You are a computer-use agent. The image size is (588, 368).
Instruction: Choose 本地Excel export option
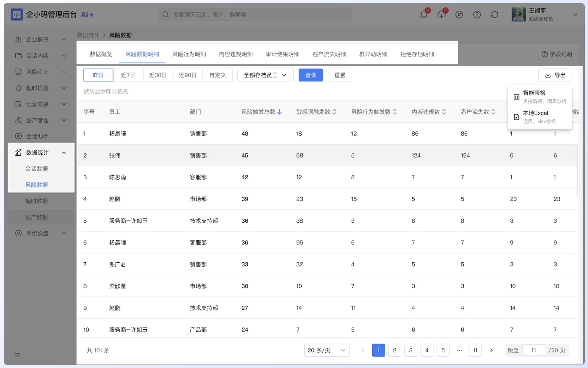[540, 117]
